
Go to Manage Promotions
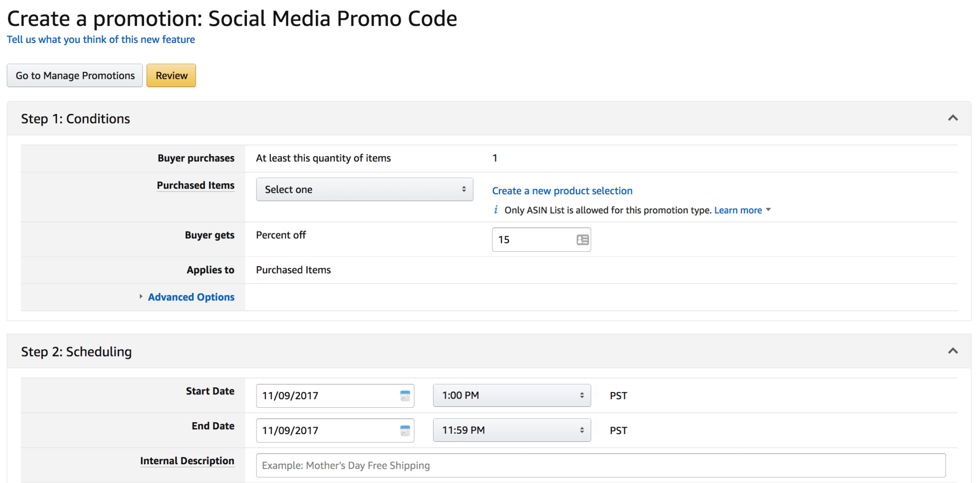click(x=75, y=75)
